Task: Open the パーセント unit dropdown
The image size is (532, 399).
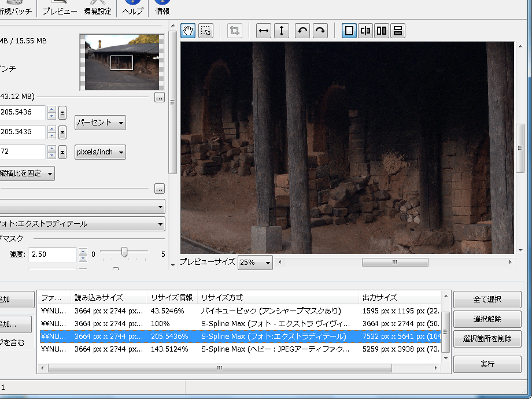Action: pyautogui.click(x=100, y=123)
